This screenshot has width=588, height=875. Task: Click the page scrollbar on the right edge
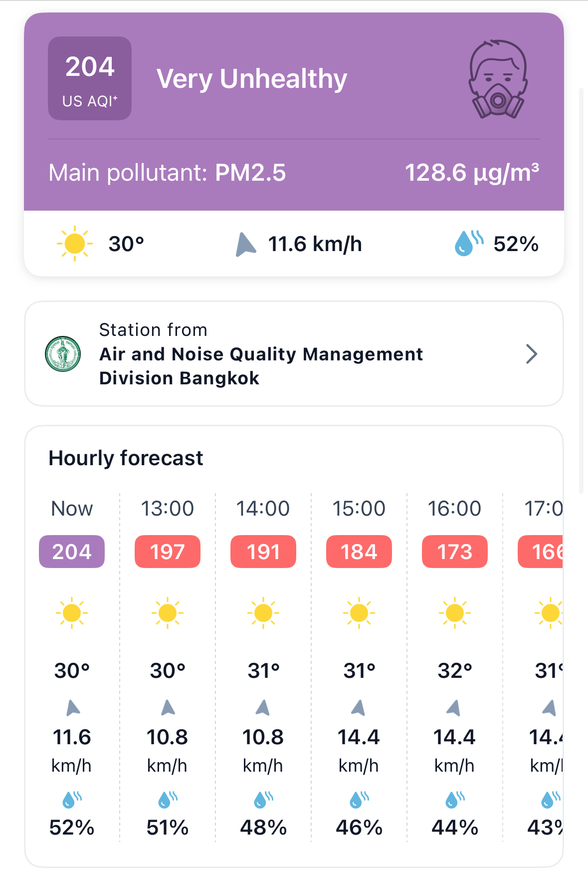581,290
